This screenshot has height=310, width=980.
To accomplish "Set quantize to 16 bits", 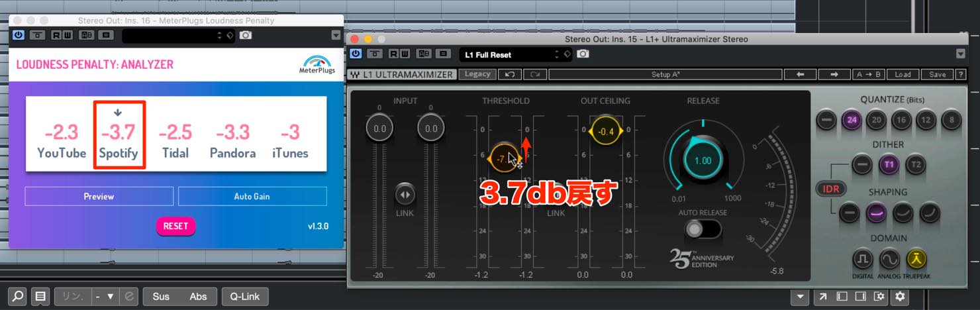I will [901, 120].
